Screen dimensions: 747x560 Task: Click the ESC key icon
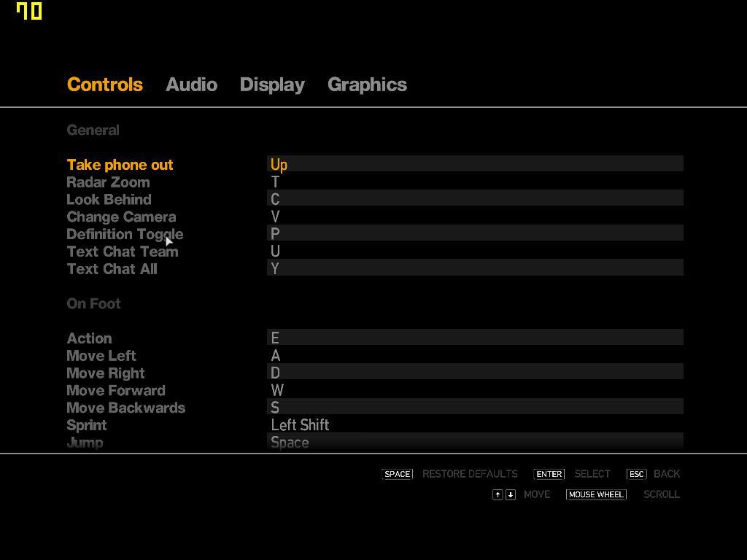point(636,474)
